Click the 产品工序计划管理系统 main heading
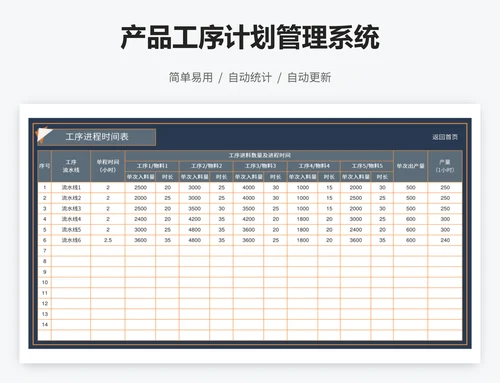The image size is (500, 383). click(250, 37)
